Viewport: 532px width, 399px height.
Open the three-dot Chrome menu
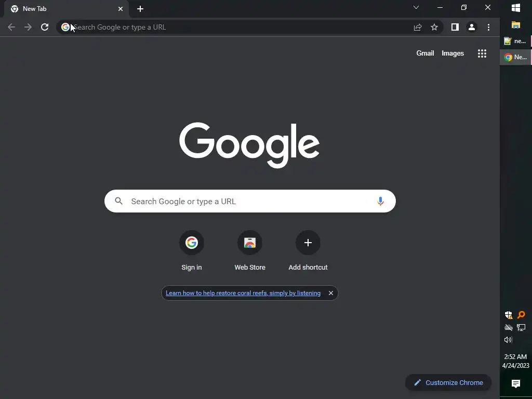pos(488,27)
